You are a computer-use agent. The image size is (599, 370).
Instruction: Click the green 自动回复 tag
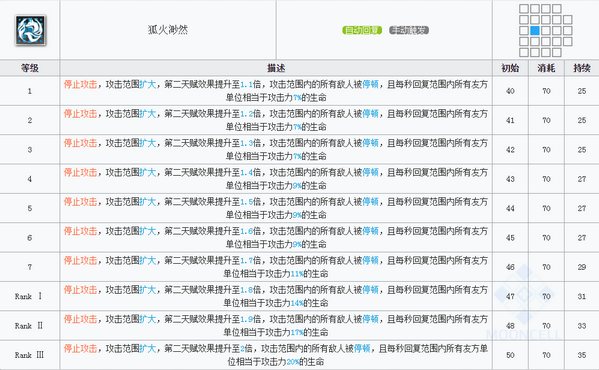pyautogui.click(x=362, y=30)
